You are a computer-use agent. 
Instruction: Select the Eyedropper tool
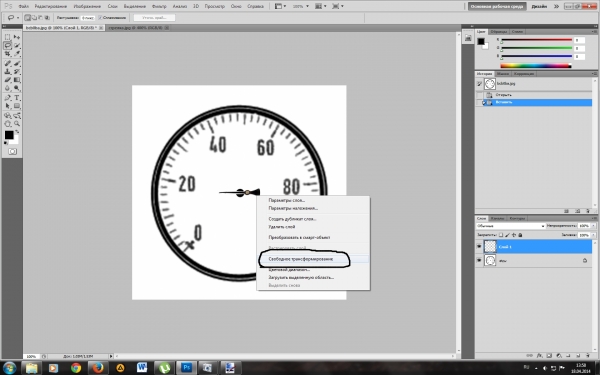(17, 54)
